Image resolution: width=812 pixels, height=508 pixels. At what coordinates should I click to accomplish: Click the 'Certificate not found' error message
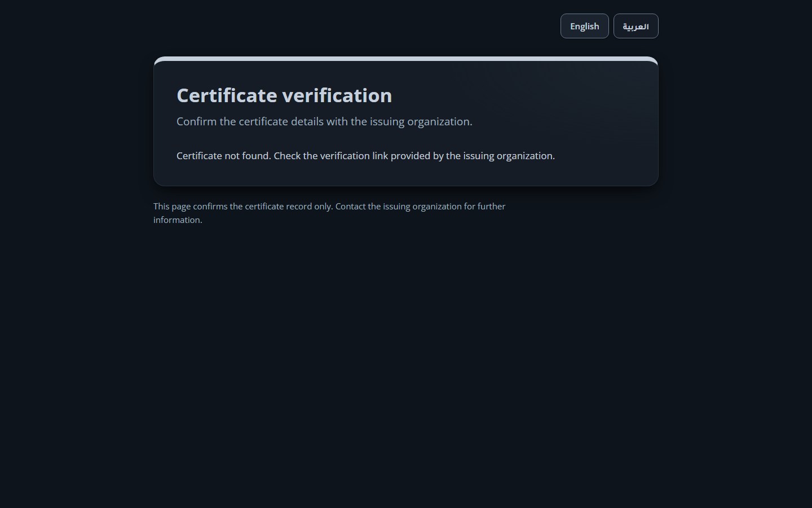365,156
